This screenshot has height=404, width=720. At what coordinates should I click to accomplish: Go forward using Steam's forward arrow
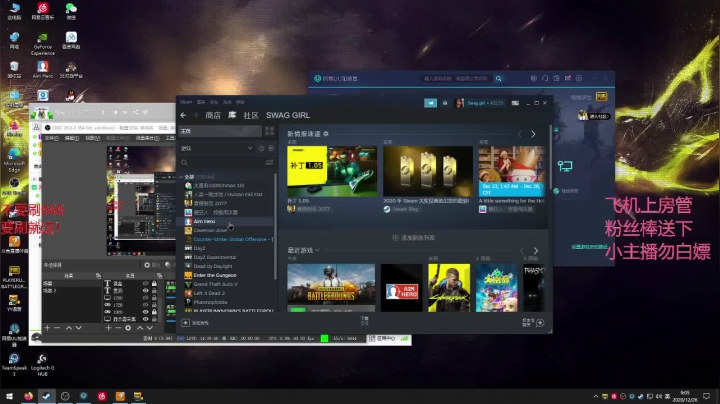click(x=196, y=115)
